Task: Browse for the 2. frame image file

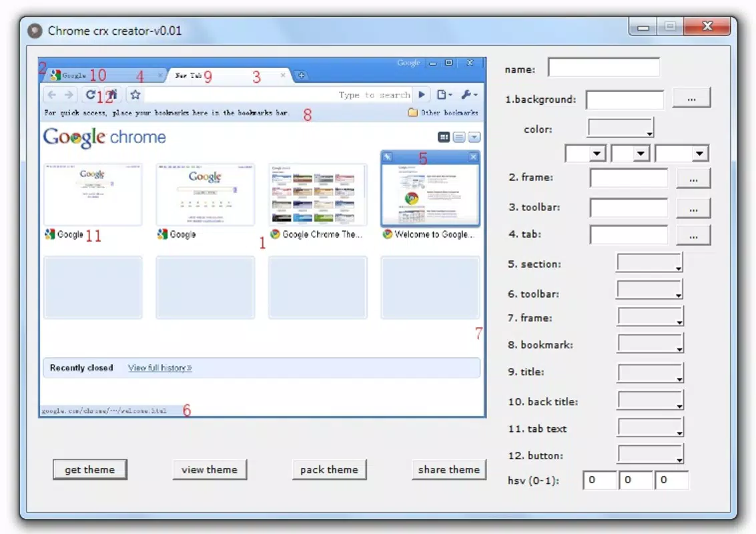Action: 693,179
